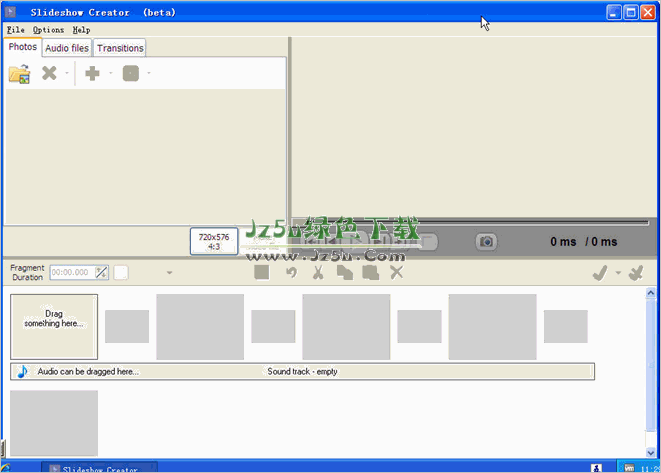Click the 720x576 4:3 resolution button
661x473 pixels.
[x=214, y=242]
